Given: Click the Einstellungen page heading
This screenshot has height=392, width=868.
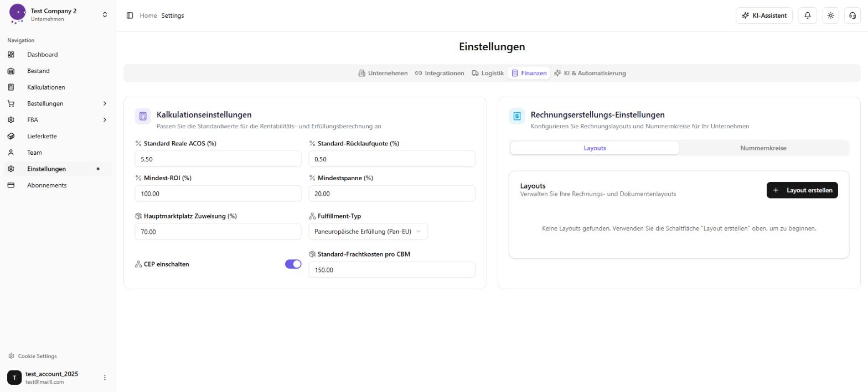Looking at the screenshot, I should click(x=492, y=47).
